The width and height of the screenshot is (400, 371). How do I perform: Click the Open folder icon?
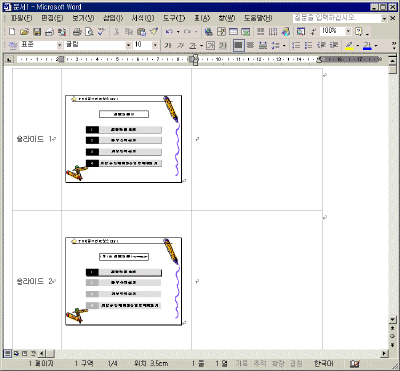click(24, 32)
